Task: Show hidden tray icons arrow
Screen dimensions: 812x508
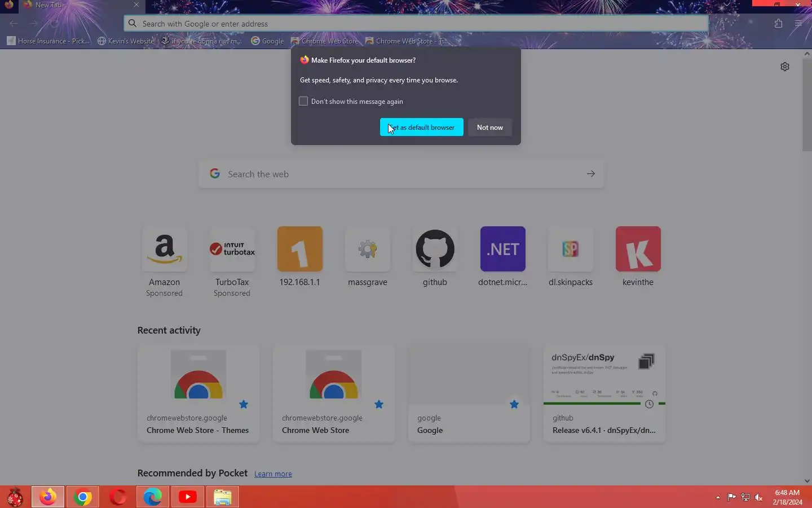Action: (x=718, y=497)
